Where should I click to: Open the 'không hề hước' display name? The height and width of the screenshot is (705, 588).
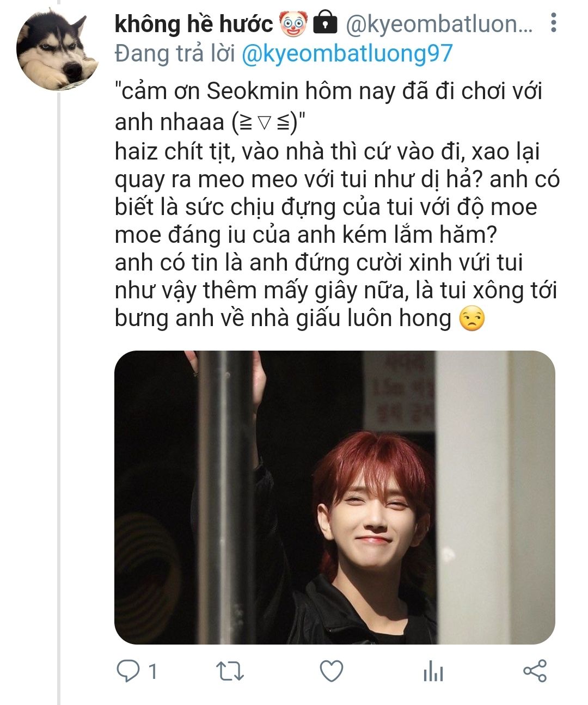coord(194,23)
